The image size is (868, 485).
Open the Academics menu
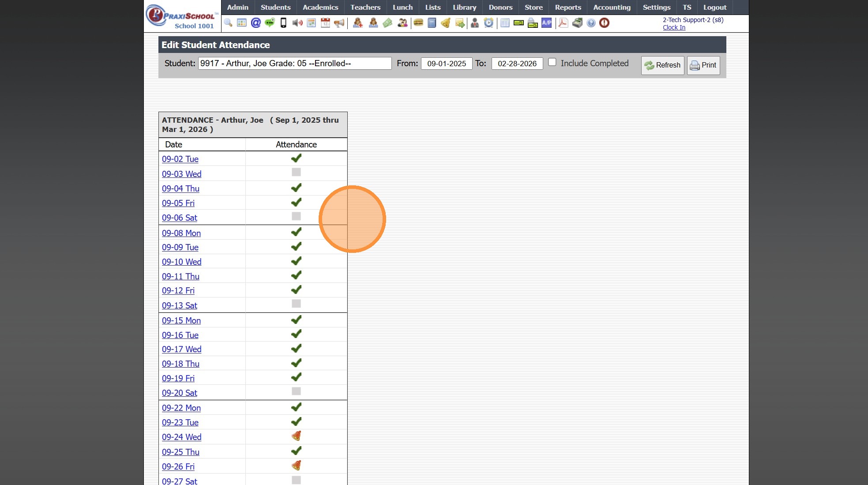coord(320,8)
